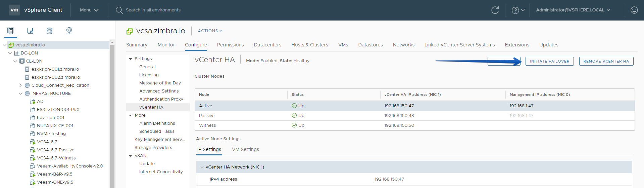Collapse the More section

click(131, 115)
